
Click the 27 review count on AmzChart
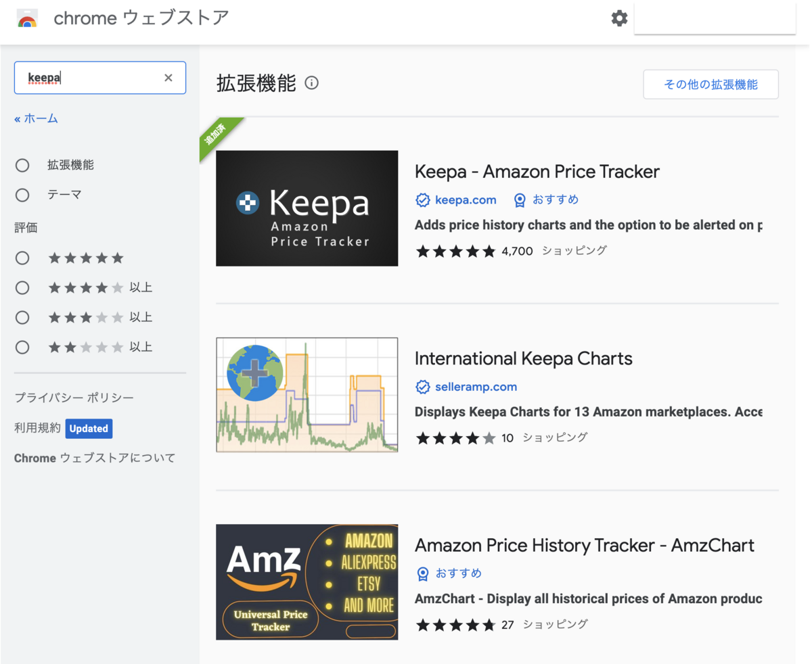(507, 625)
